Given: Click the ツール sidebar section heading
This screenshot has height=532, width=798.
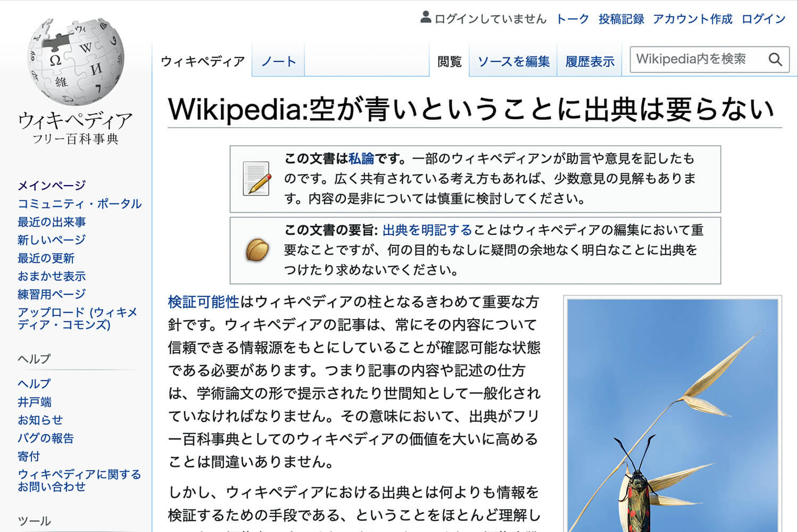Looking at the screenshot, I should (x=35, y=521).
